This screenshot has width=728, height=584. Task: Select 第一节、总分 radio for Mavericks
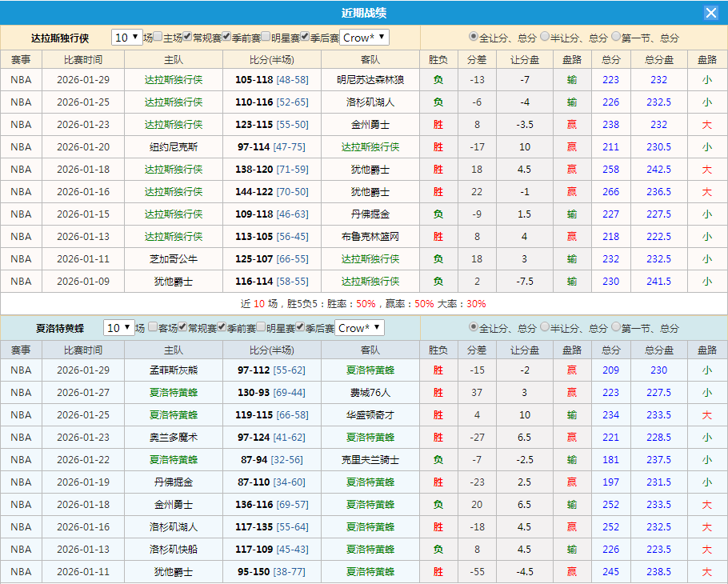click(616, 37)
